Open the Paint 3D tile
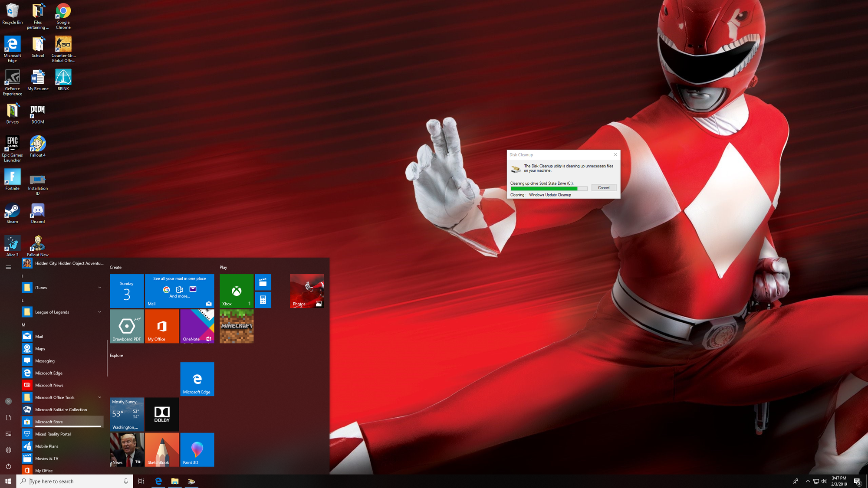868x488 pixels. [197, 450]
